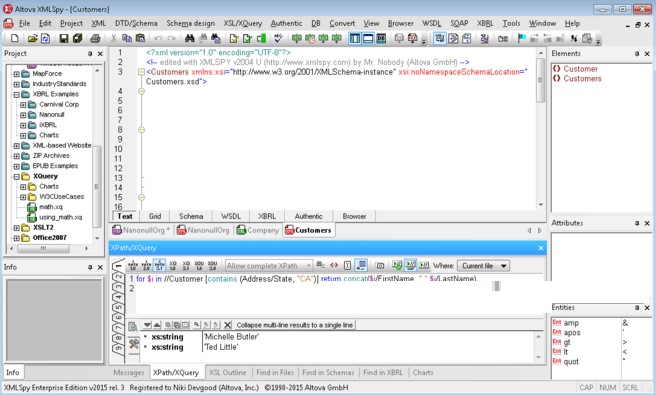656x395 pixels.
Task: Close the XPath/XQuery panel
Action: [541, 248]
